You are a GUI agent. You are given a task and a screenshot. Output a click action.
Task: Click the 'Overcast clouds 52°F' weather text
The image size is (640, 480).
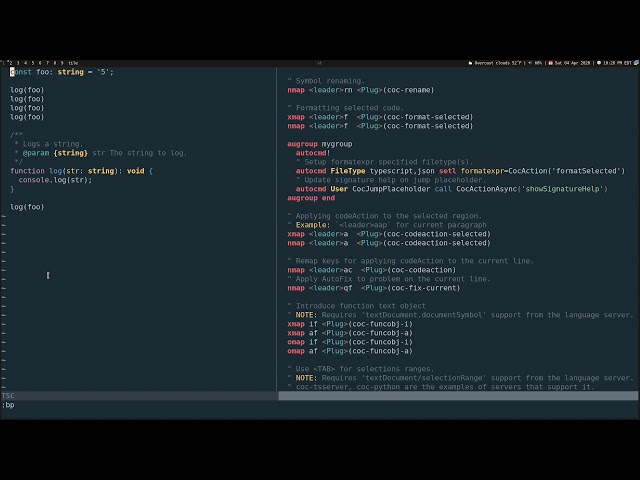click(498, 63)
